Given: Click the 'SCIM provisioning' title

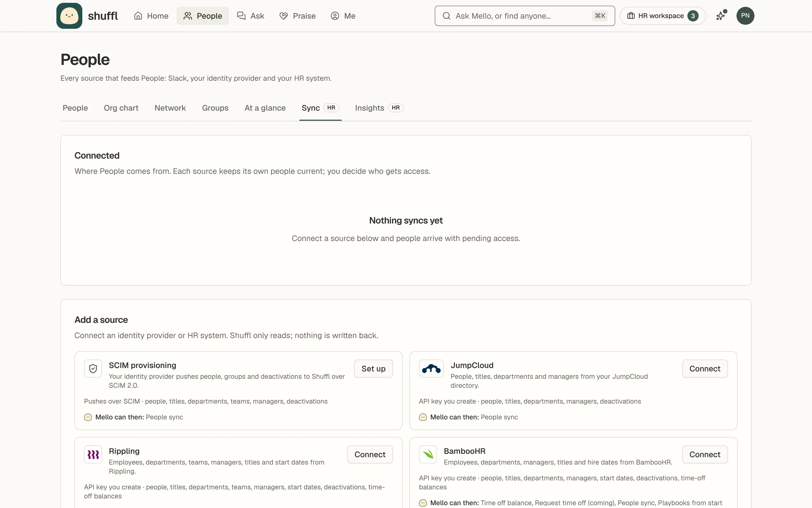Looking at the screenshot, I should coord(142,365).
